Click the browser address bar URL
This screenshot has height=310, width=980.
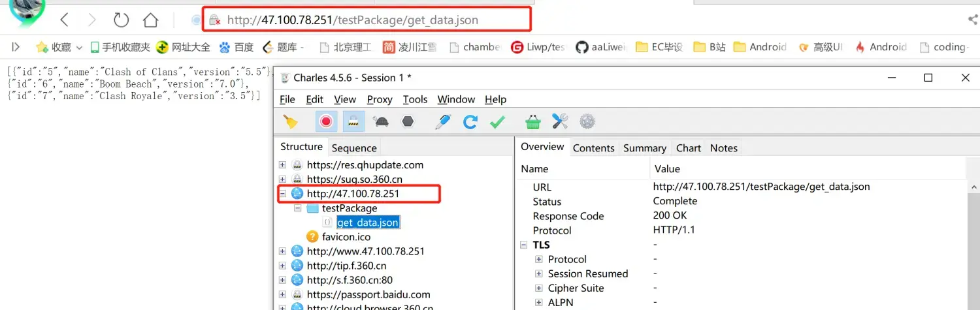[353, 20]
